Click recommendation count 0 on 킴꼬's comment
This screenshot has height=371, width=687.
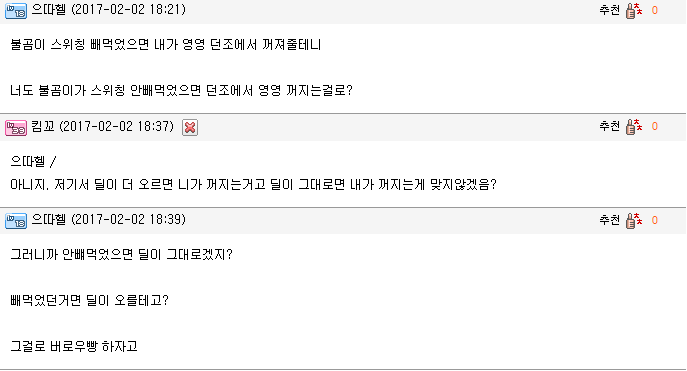[655, 127]
